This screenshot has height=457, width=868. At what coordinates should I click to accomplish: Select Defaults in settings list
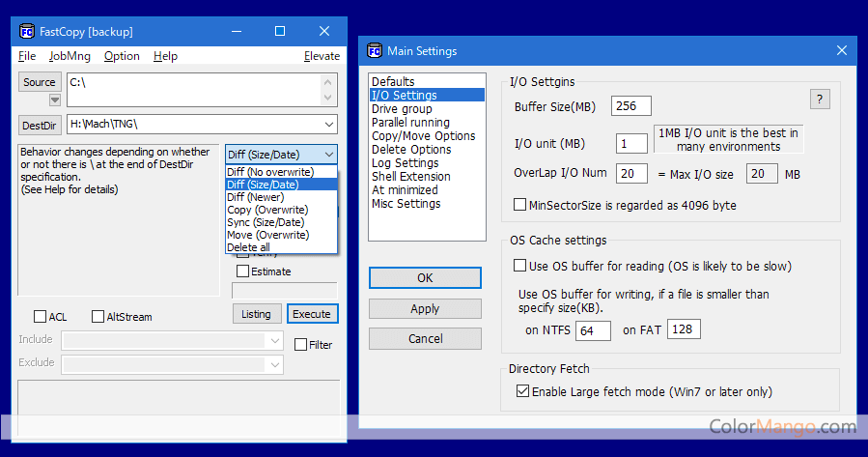tap(427, 81)
